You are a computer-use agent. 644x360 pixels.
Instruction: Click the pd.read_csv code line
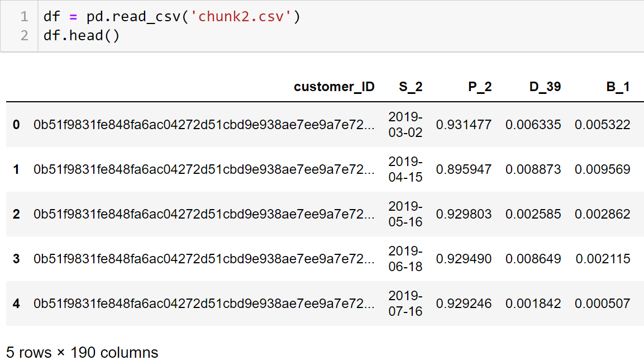[x=172, y=17]
